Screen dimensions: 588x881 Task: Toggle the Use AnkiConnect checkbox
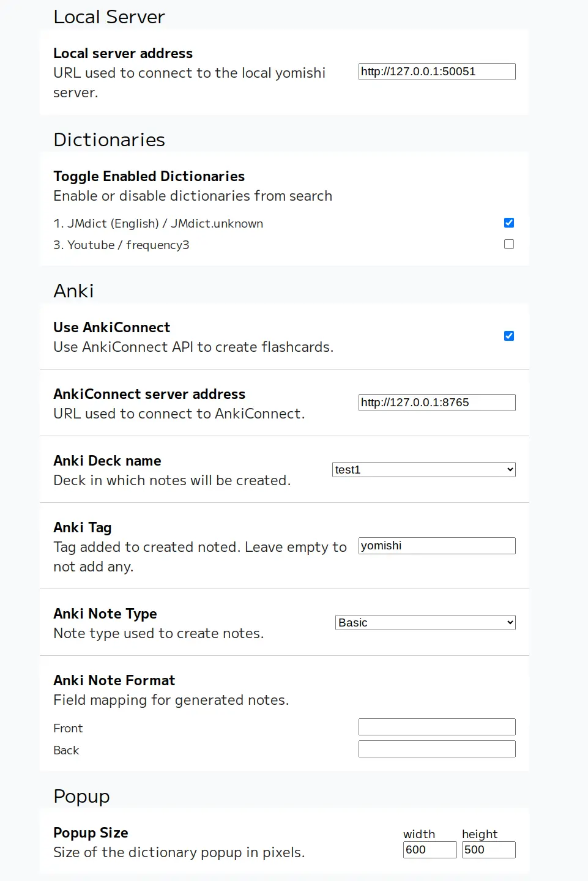pyautogui.click(x=508, y=336)
